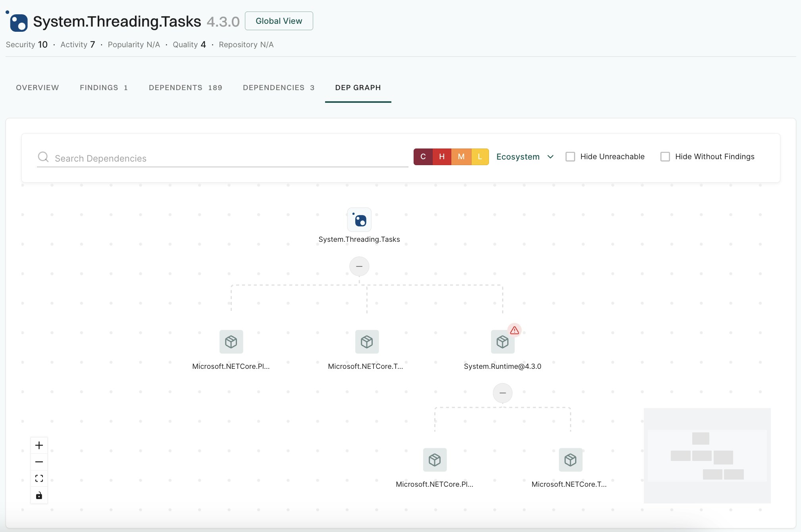Screen dimensions: 801x532
Task: Click the System.Threading.Tasks root node icon
Action: pos(359,220)
